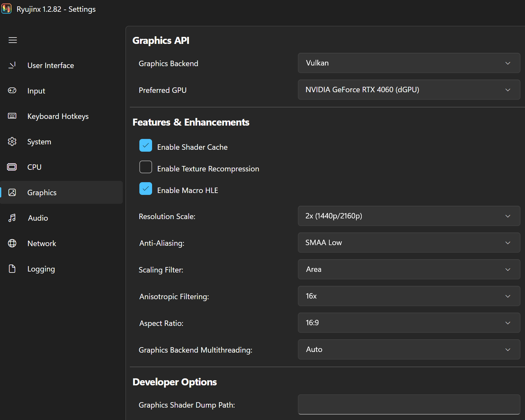Click the Logging document icon
The image size is (525, 420).
click(12, 269)
